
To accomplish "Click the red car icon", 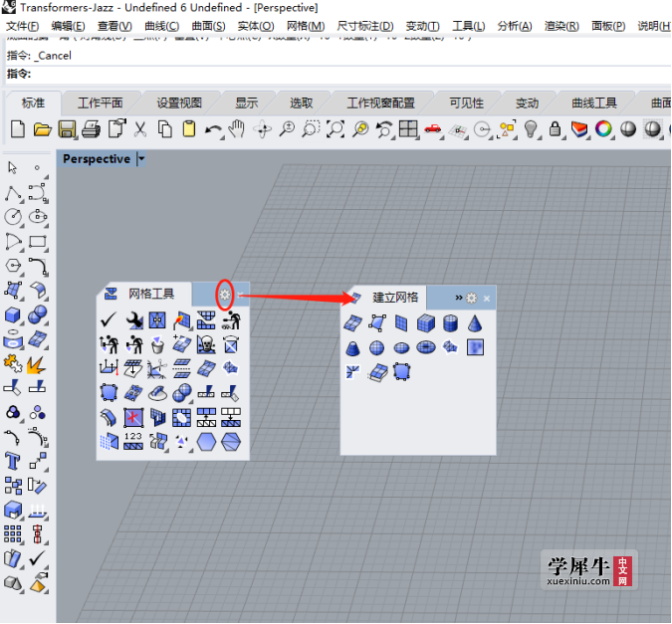I will pyautogui.click(x=433, y=128).
